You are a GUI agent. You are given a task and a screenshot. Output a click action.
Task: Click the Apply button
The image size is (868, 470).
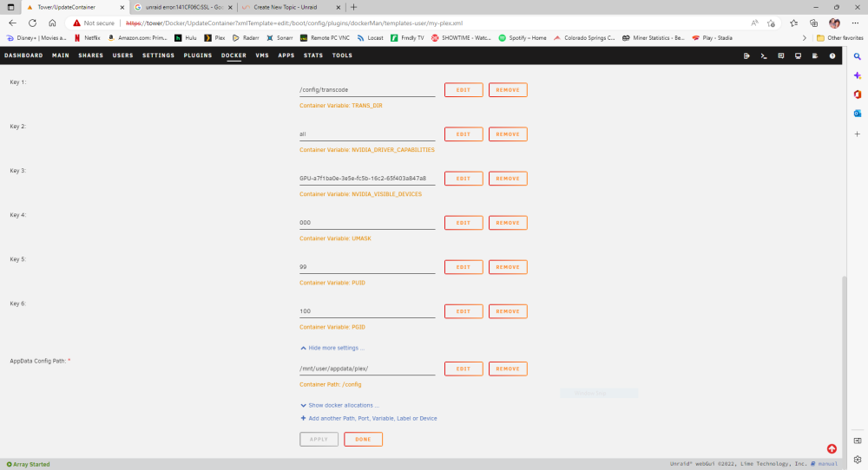(319, 439)
